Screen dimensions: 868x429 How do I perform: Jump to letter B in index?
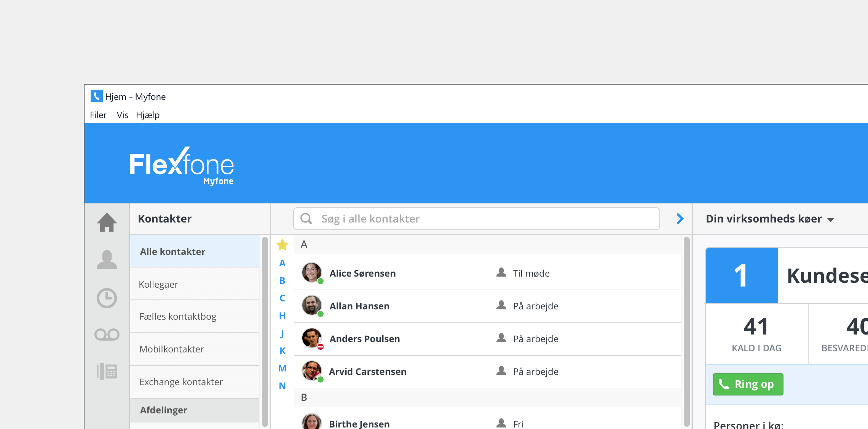[282, 281]
